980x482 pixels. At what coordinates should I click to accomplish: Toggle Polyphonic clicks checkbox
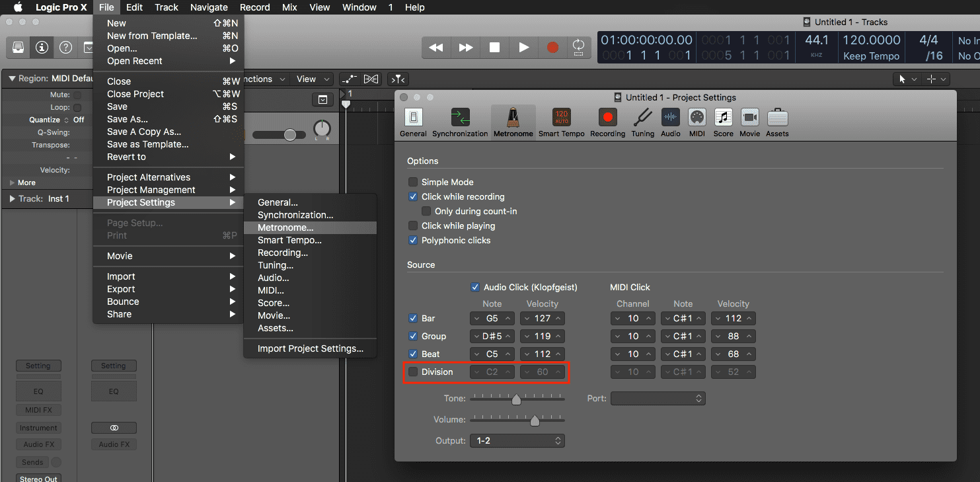pos(413,240)
